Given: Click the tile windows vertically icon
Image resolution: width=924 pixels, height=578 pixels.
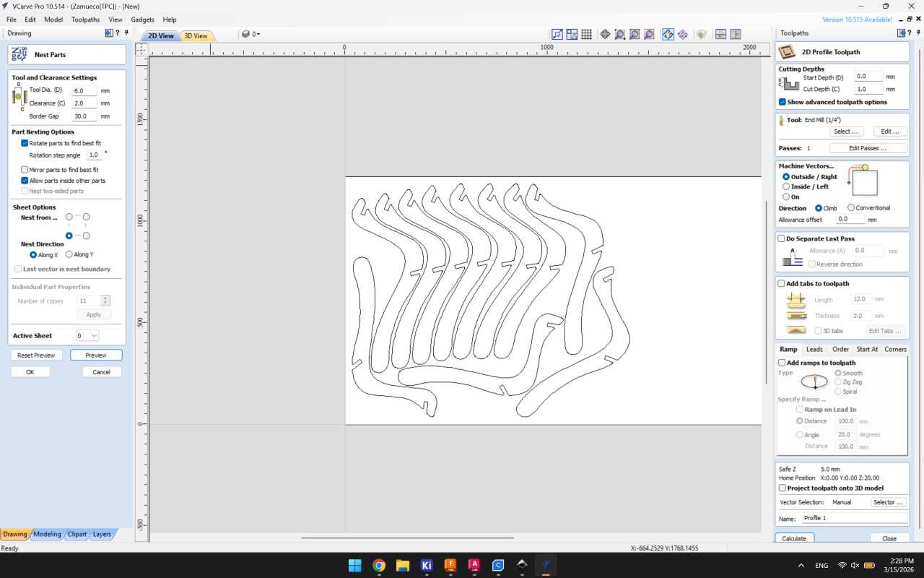Looking at the screenshot, I should tap(736, 34).
